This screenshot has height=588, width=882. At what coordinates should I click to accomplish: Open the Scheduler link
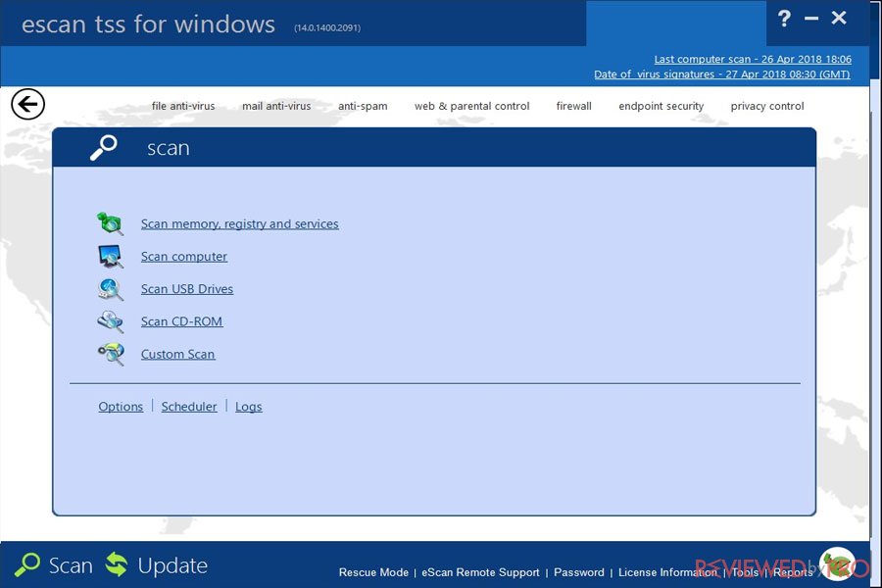click(x=189, y=407)
